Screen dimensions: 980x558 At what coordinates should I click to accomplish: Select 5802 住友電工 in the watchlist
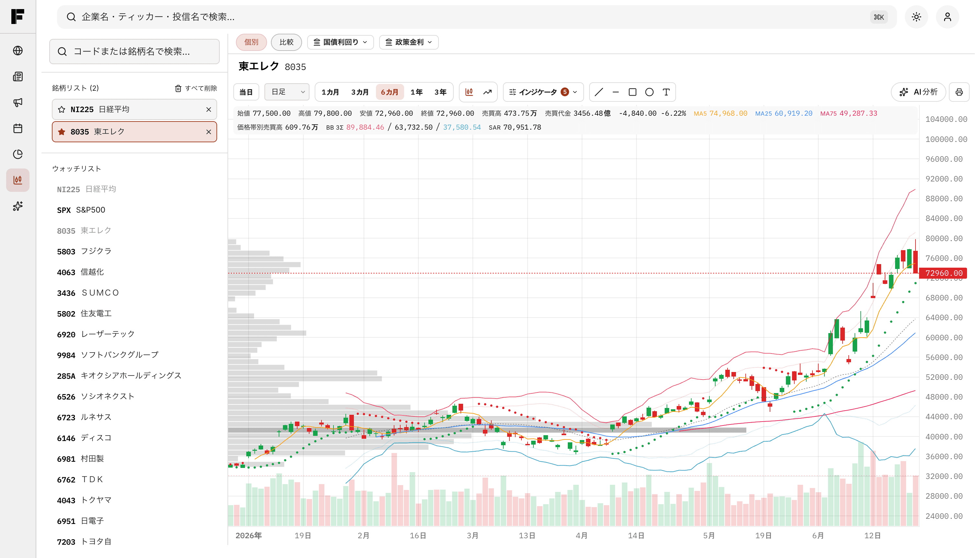(134, 313)
